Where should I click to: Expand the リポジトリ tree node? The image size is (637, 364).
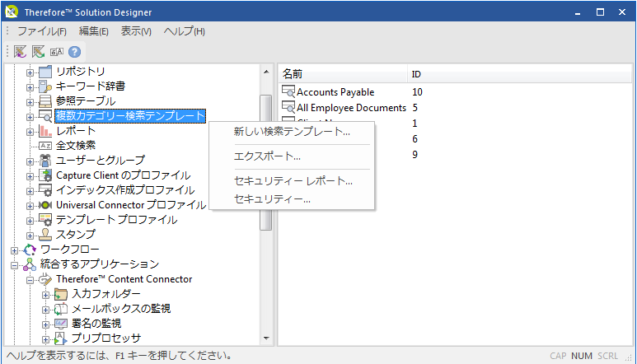point(30,72)
